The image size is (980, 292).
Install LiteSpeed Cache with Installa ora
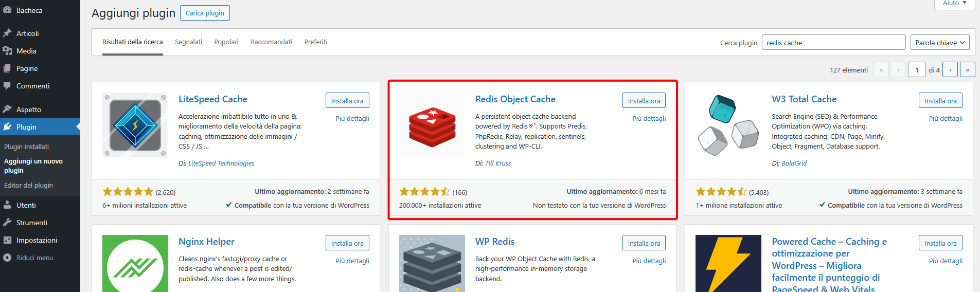tap(347, 101)
